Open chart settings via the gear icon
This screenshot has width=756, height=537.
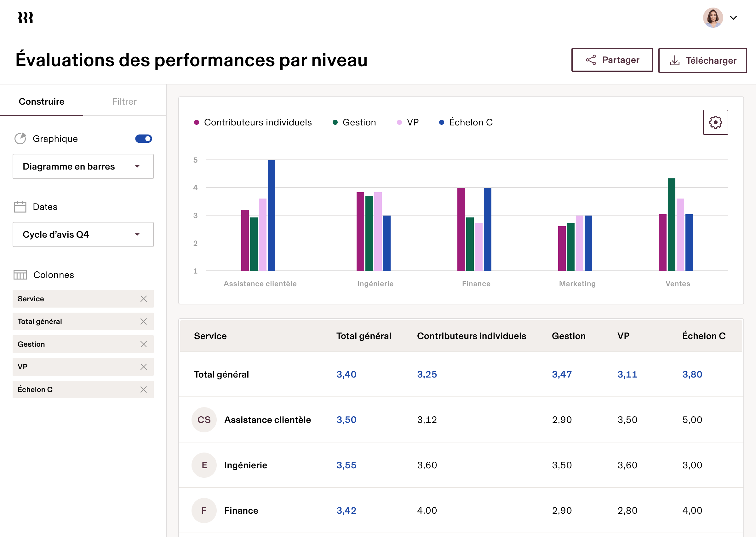point(715,122)
